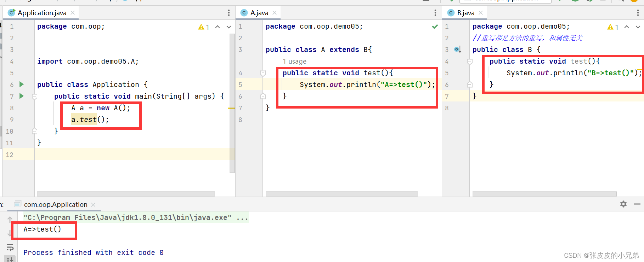Go to next highlighted error in B.java
Screen dimensions: 644x262
[638, 27]
